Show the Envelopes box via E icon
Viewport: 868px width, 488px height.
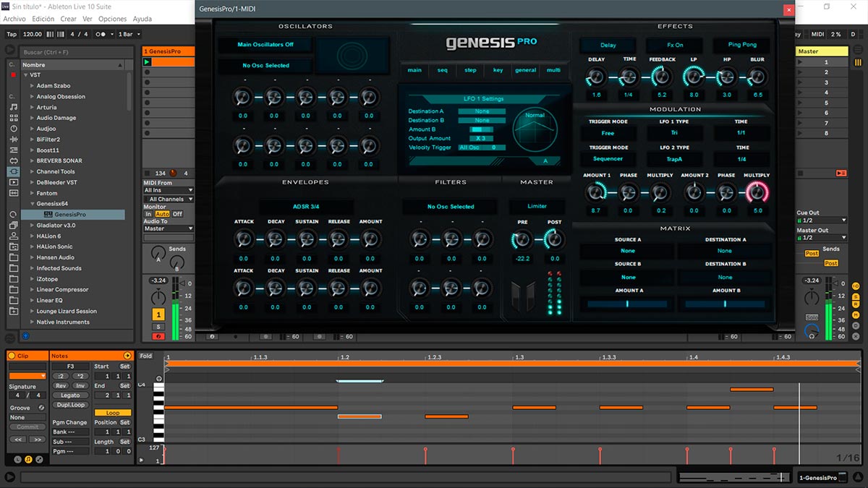[39, 460]
